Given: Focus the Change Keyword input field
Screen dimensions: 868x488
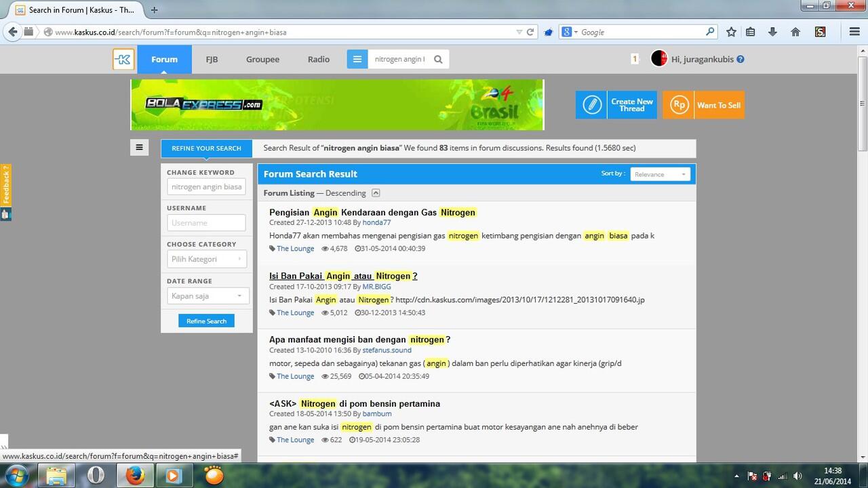Looking at the screenshot, I should (206, 186).
